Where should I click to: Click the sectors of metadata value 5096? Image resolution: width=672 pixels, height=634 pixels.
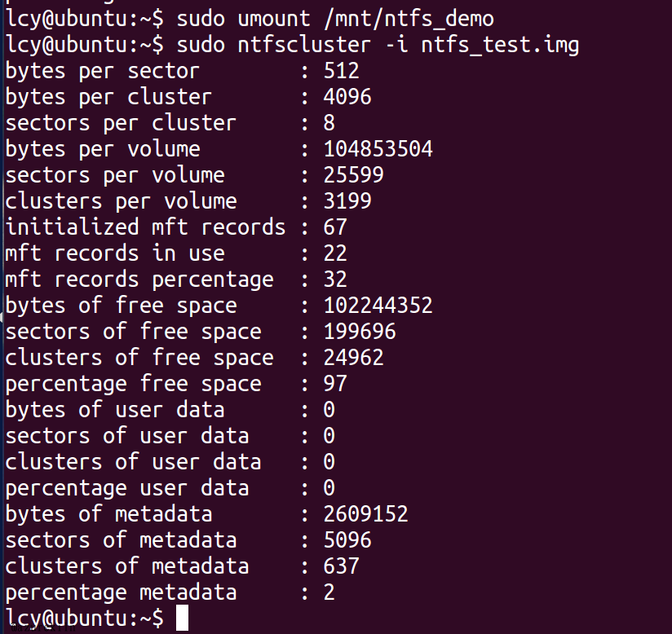click(347, 540)
